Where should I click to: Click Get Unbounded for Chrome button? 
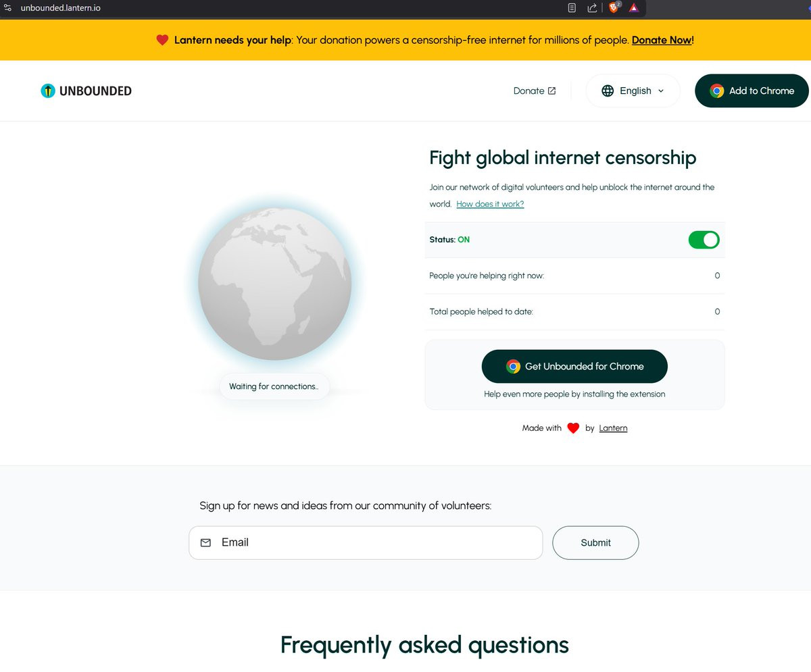pos(574,366)
